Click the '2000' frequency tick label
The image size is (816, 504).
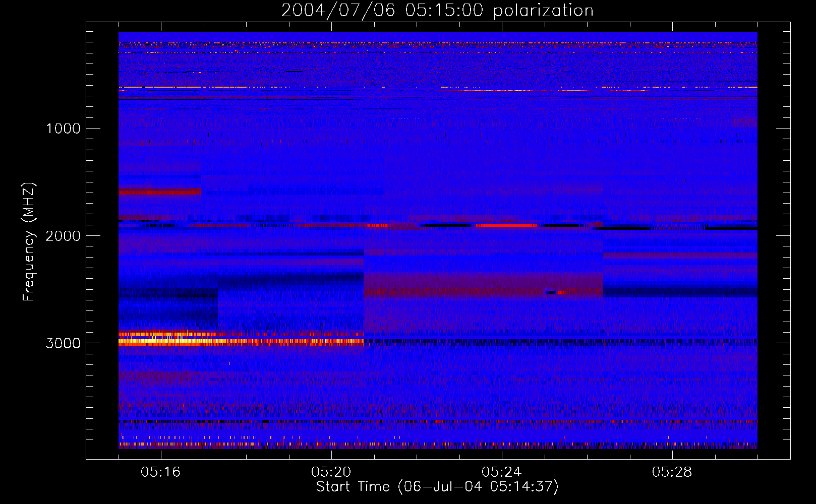[63, 236]
